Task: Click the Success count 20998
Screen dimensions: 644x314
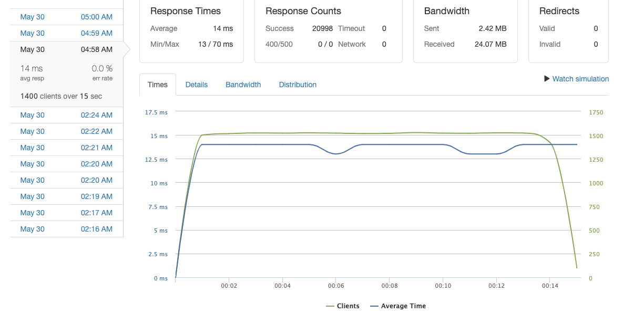Action: coord(322,28)
